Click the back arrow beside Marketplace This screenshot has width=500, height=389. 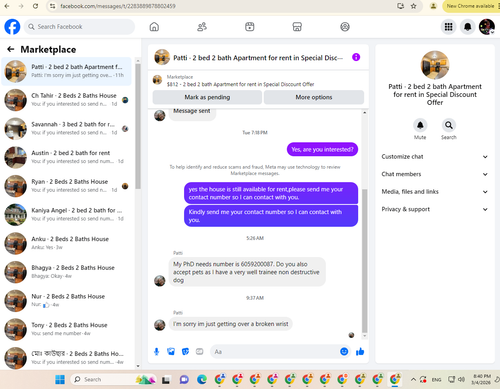point(11,49)
